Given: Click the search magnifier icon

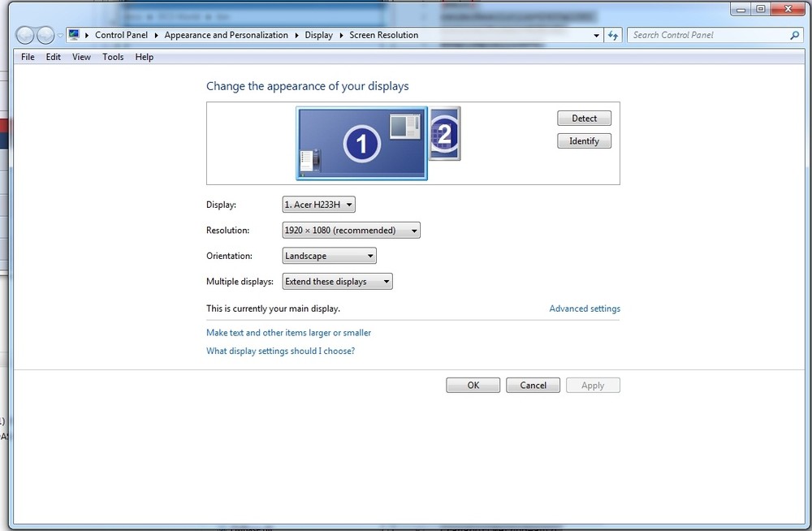Looking at the screenshot, I should [794, 35].
